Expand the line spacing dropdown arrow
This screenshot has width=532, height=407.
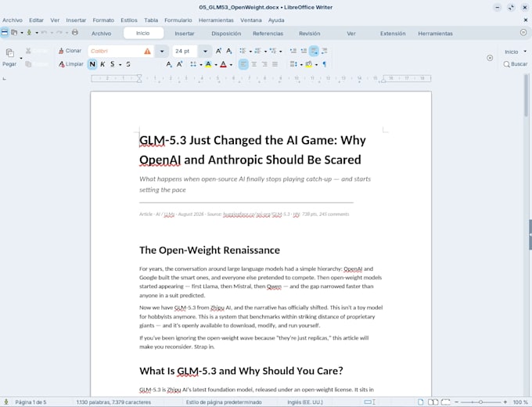pyautogui.click(x=301, y=64)
